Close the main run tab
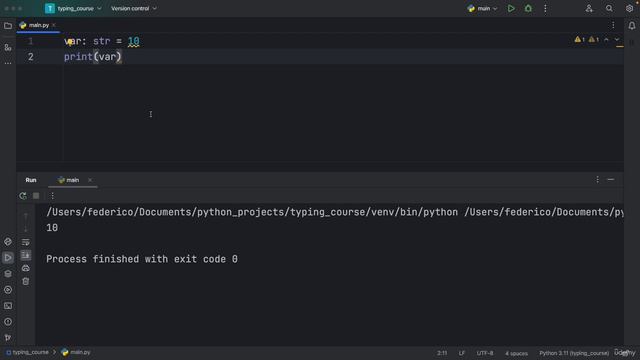This screenshot has height=360, width=640. 90,180
